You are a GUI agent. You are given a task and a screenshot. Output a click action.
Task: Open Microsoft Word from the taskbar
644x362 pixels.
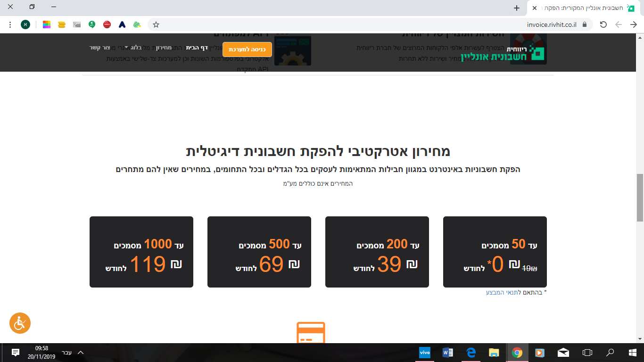[448, 353]
